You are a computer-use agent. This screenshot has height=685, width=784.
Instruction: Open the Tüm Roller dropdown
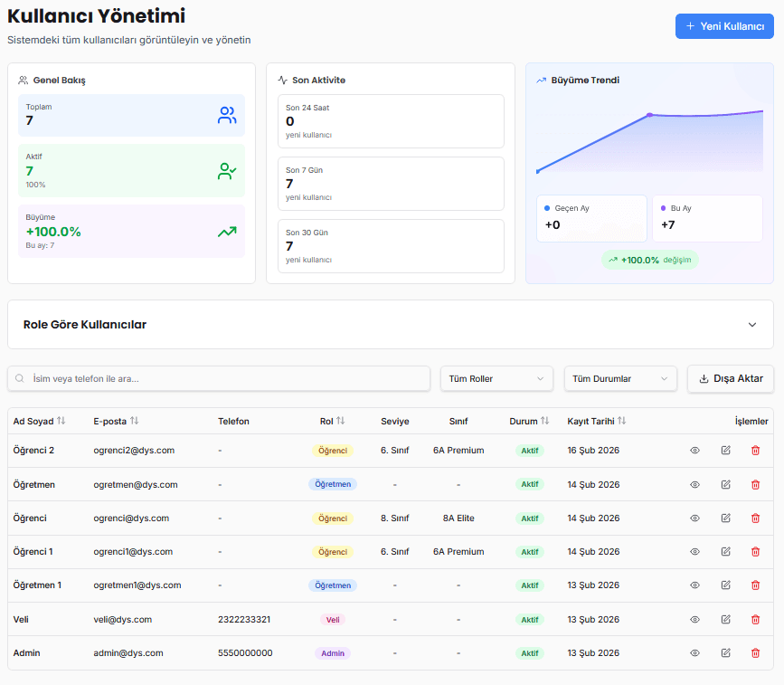point(496,378)
